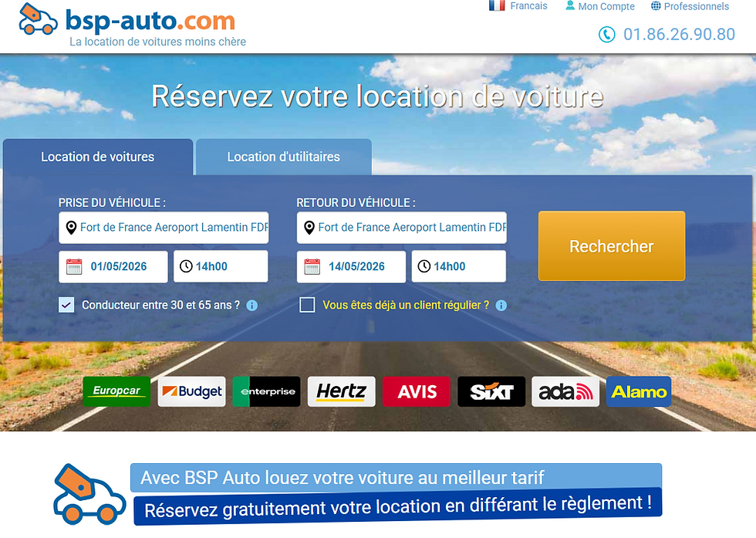Open the return time 14h00 dropdown
The height and width of the screenshot is (538, 756).
point(459,266)
